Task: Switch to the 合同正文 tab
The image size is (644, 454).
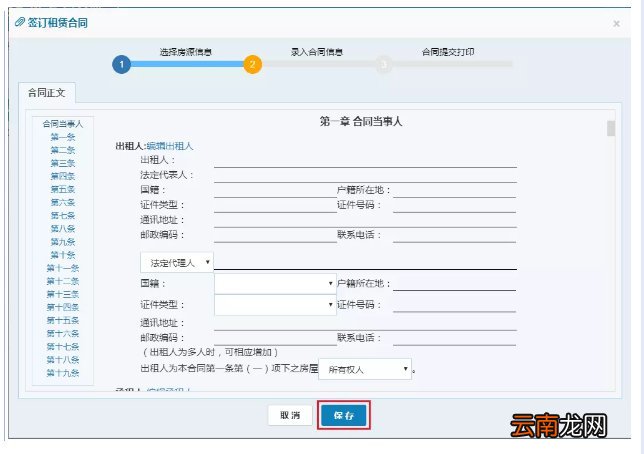Action: tap(46, 93)
